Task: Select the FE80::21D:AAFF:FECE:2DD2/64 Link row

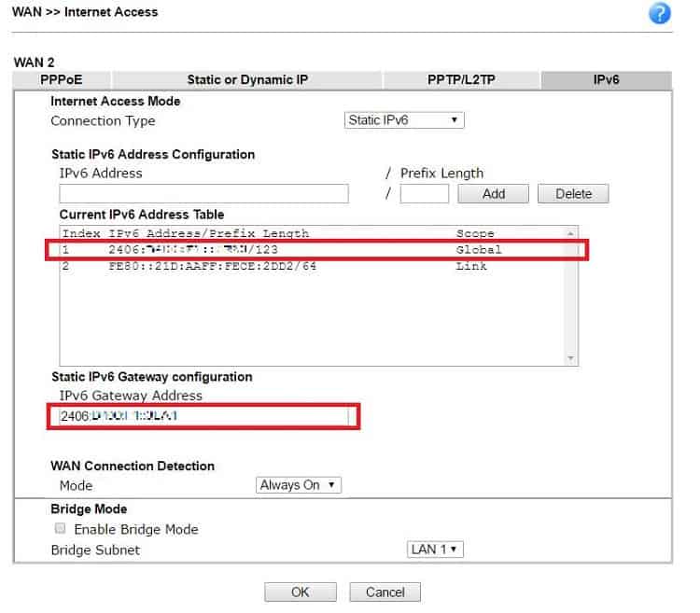Action: 314,266
